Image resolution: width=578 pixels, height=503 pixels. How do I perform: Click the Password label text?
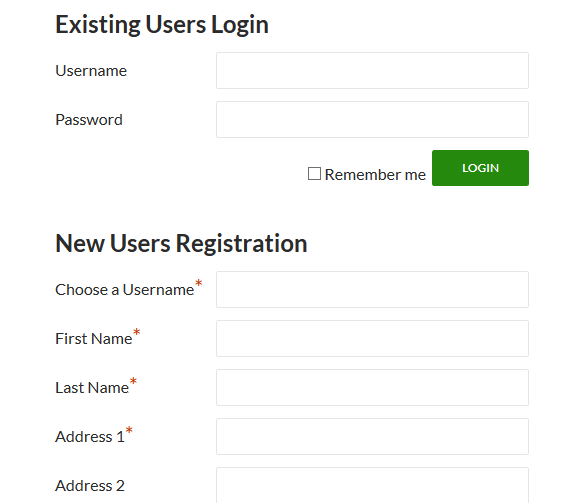89,120
